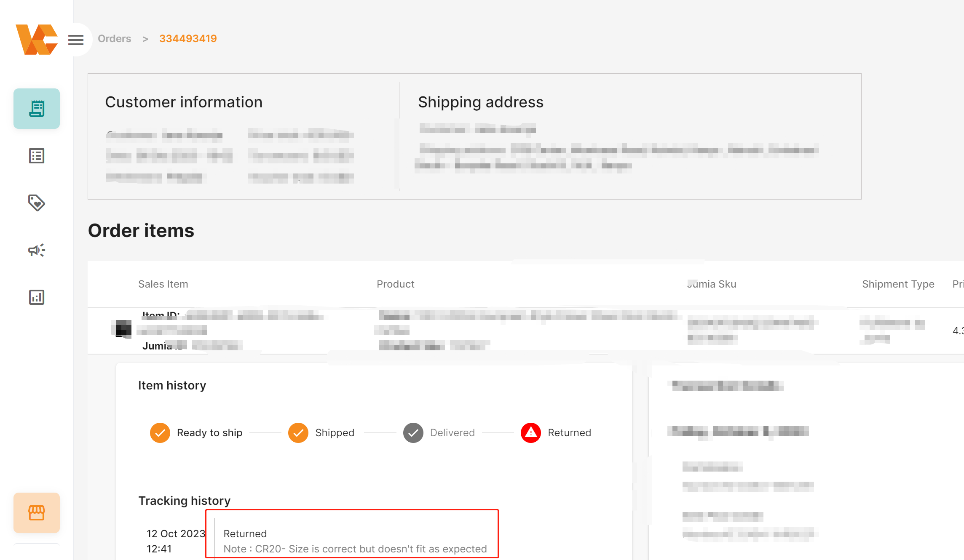Open the bar-chart reports sidebar icon

[37, 297]
